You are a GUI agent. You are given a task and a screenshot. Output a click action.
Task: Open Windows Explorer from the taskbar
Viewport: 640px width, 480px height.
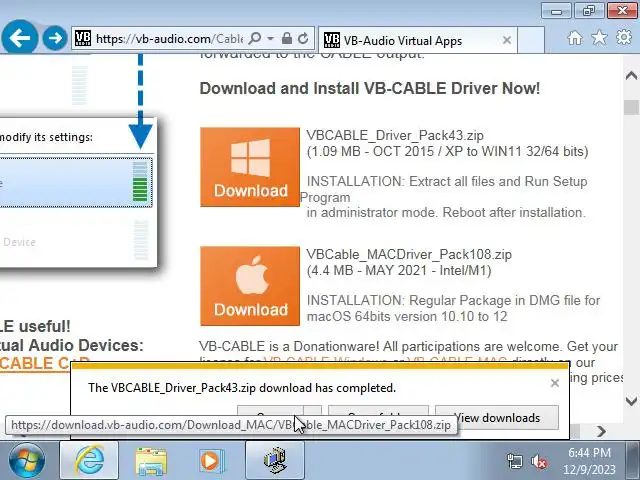point(151,461)
